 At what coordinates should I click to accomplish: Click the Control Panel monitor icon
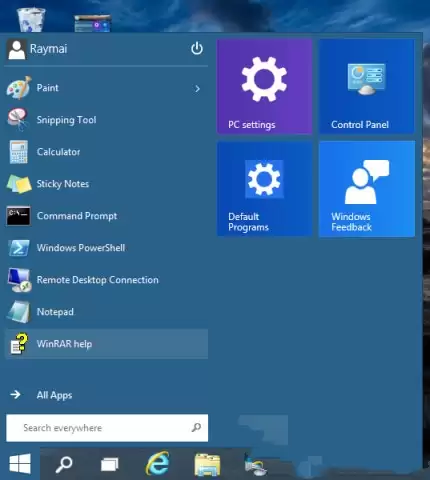(x=366, y=79)
